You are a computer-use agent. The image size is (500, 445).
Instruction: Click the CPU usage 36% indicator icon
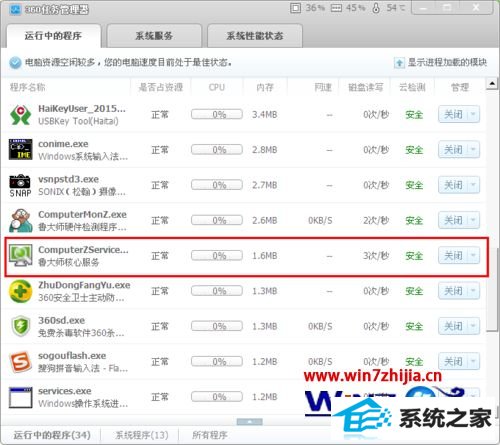(295, 8)
